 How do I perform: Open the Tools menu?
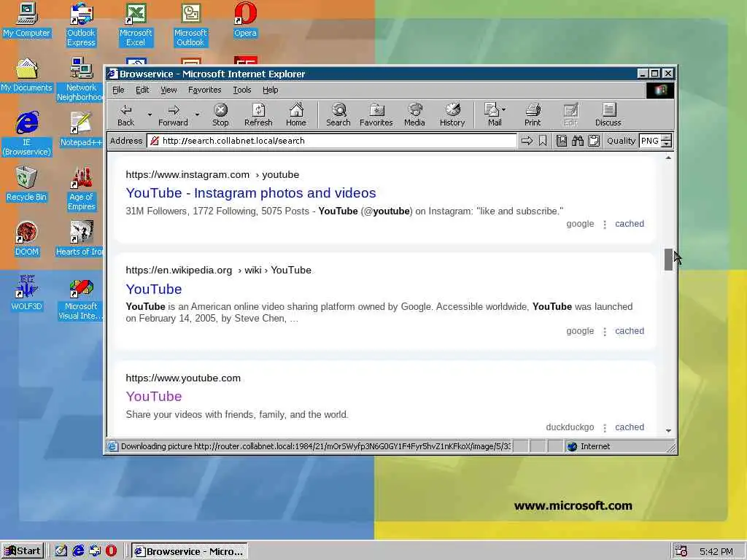pos(242,90)
